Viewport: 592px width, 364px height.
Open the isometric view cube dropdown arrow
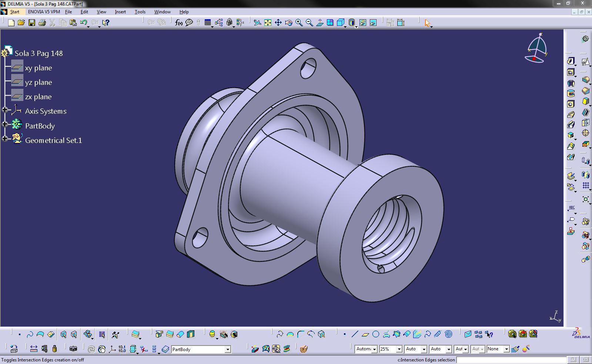point(345,27)
